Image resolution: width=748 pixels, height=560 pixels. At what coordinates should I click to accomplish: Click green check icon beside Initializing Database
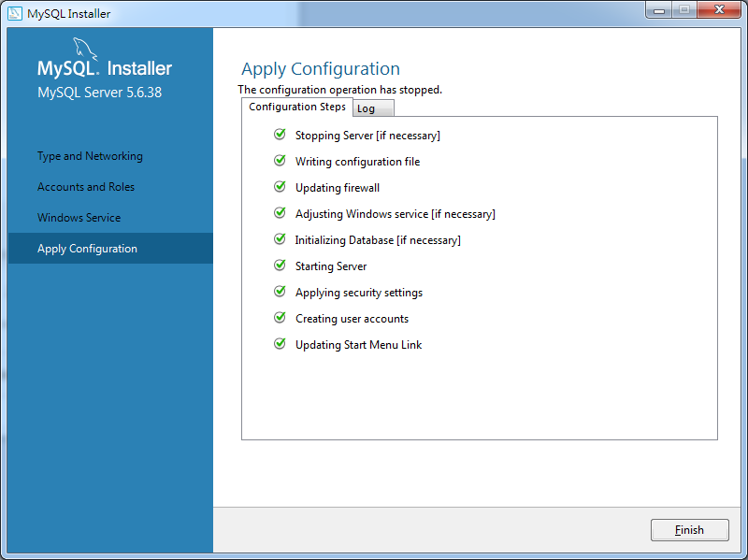[280, 239]
